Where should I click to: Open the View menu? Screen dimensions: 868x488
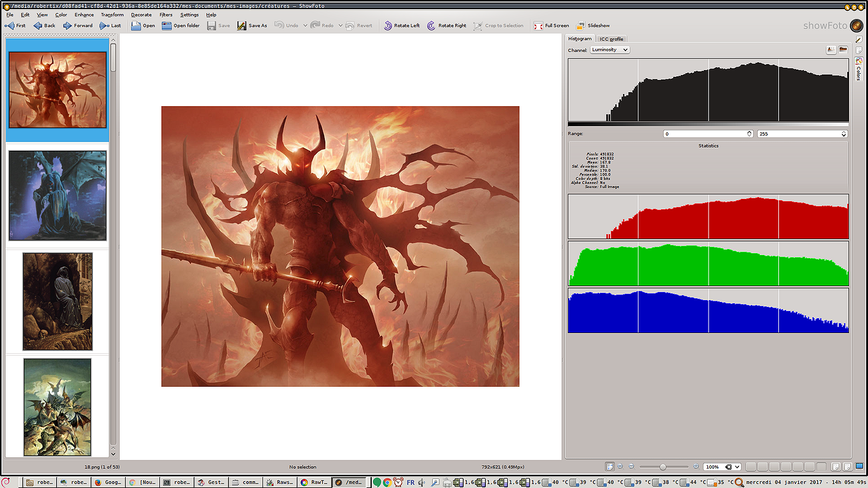(x=42, y=15)
